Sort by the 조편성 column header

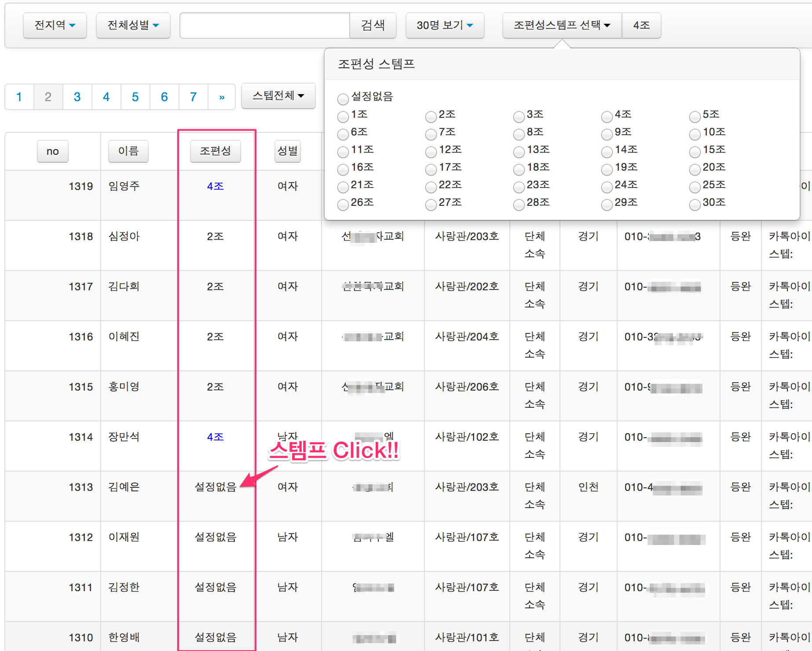[216, 151]
